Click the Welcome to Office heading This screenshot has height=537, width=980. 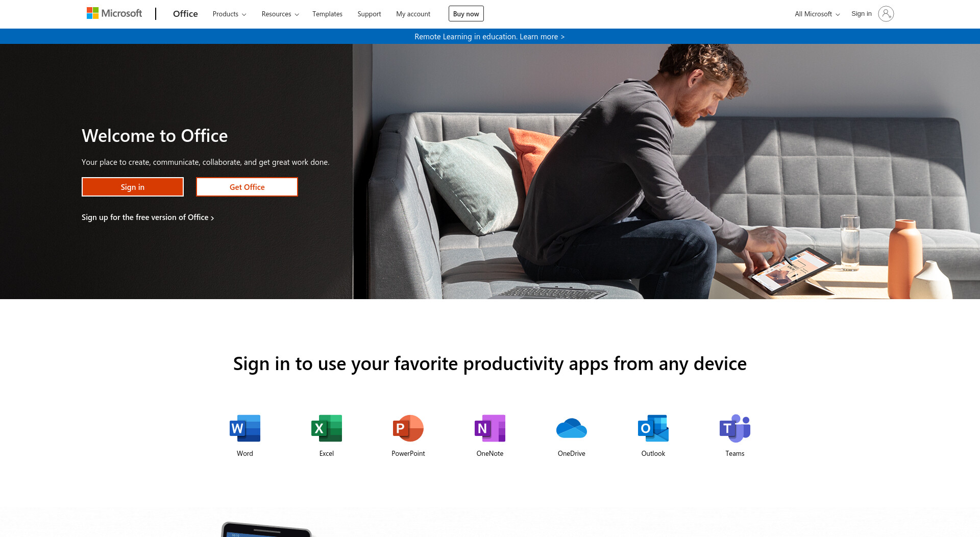[x=155, y=136]
